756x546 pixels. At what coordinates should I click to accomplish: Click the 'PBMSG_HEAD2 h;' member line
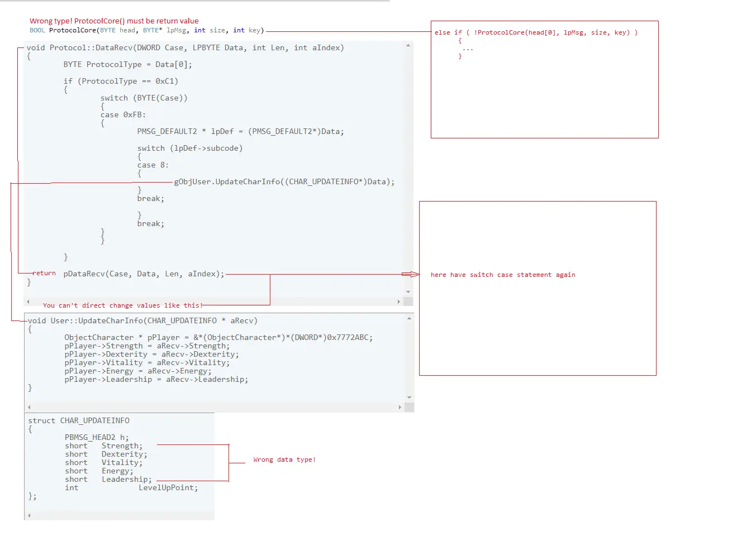click(x=97, y=438)
